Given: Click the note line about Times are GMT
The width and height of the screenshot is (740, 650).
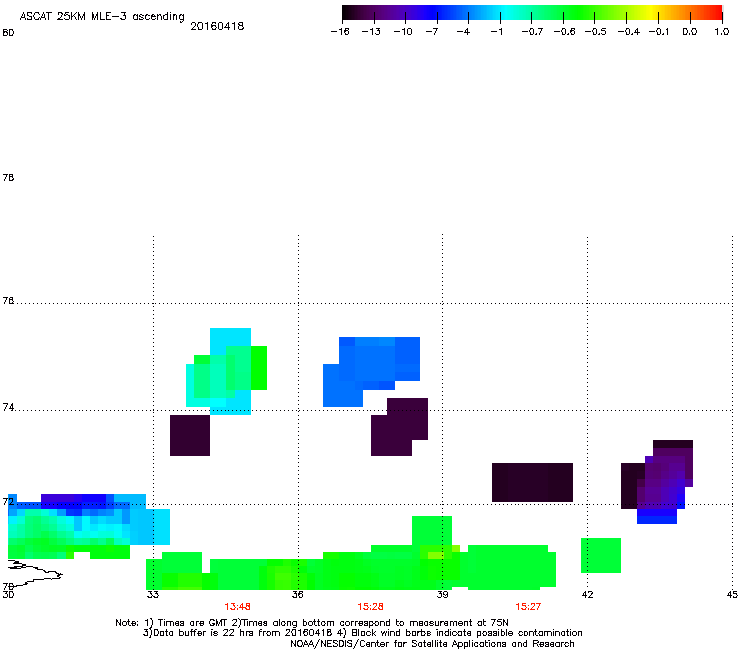Looking at the screenshot, I should pos(312,623).
